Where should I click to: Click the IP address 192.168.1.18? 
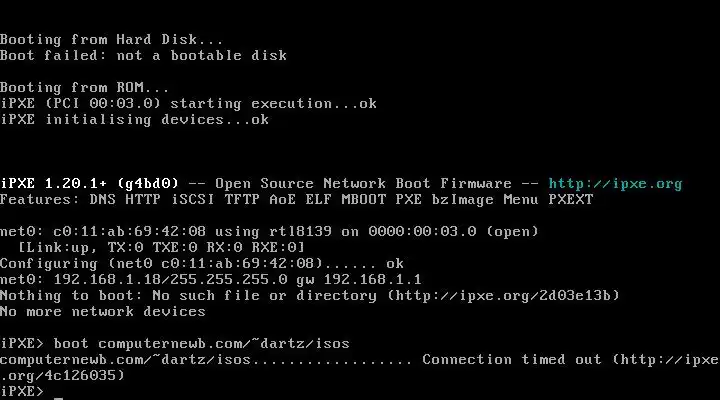107,280
